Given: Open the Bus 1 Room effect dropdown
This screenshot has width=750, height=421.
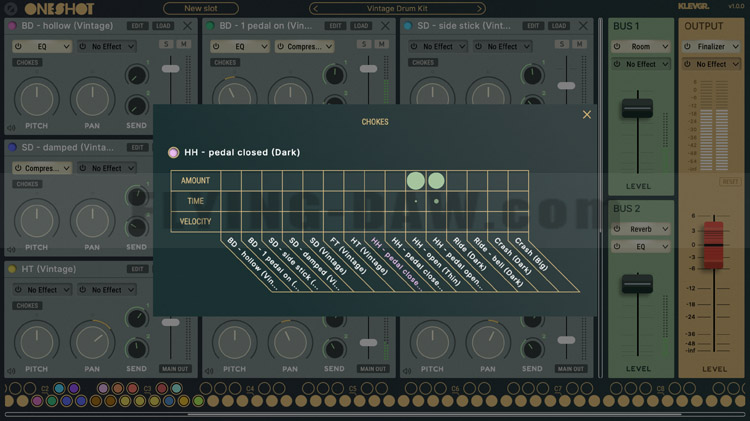Looking at the screenshot, I should coord(640,46).
